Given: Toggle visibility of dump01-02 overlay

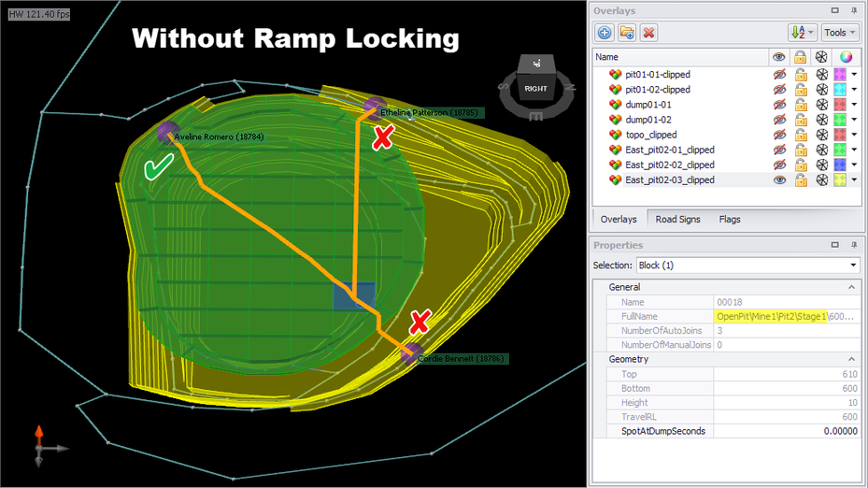Looking at the screenshot, I should pyautogui.click(x=779, y=120).
